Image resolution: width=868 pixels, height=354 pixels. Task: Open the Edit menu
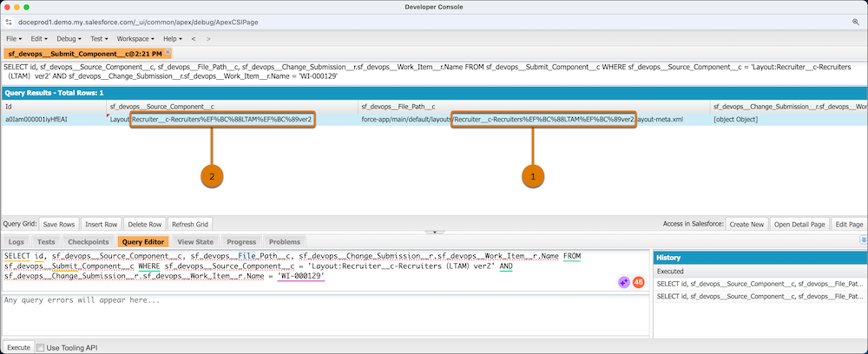coord(39,39)
